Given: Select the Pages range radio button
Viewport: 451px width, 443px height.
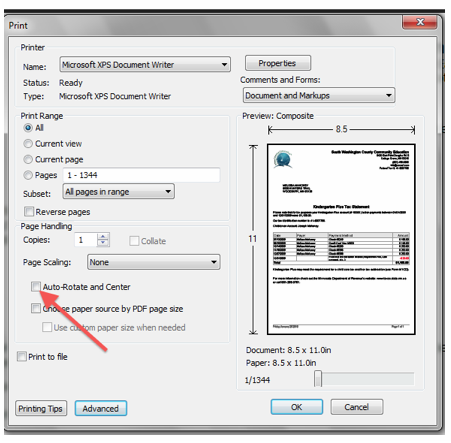Looking at the screenshot, I should [28, 175].
